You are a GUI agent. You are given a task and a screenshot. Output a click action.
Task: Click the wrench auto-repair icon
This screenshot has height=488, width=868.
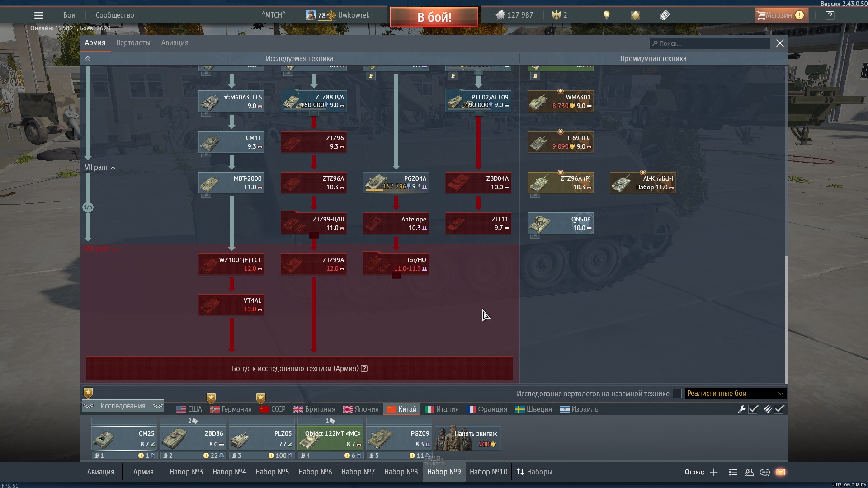[741, 409]
